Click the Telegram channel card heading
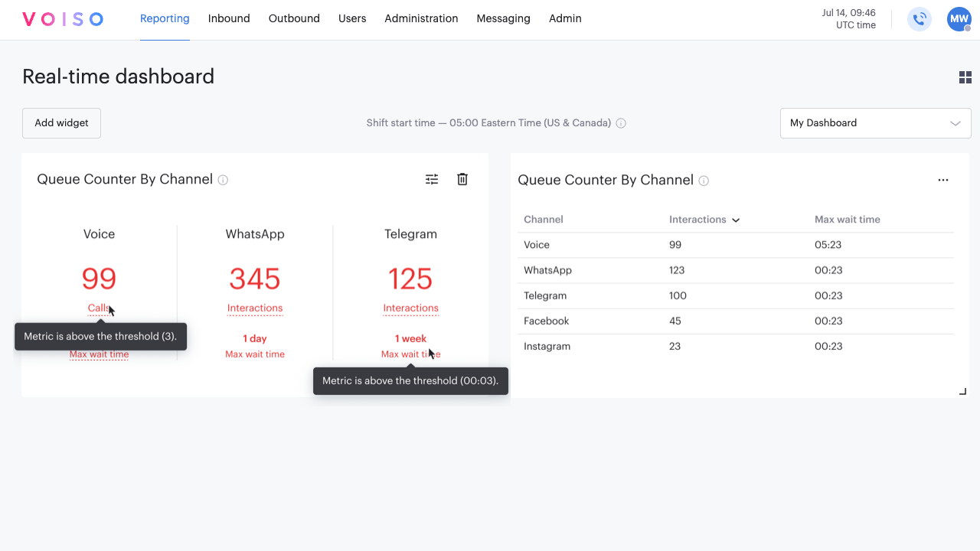Image resolution: width=980 pixels, height=551 pixels. (x=411, y=234)
